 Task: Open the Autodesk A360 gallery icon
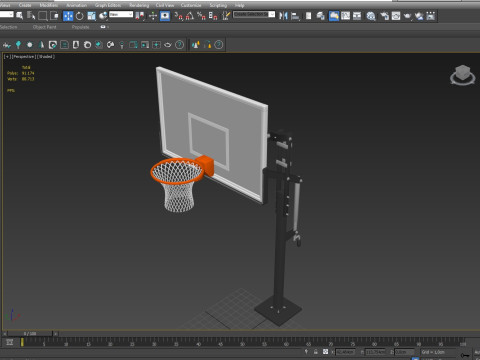431,16
